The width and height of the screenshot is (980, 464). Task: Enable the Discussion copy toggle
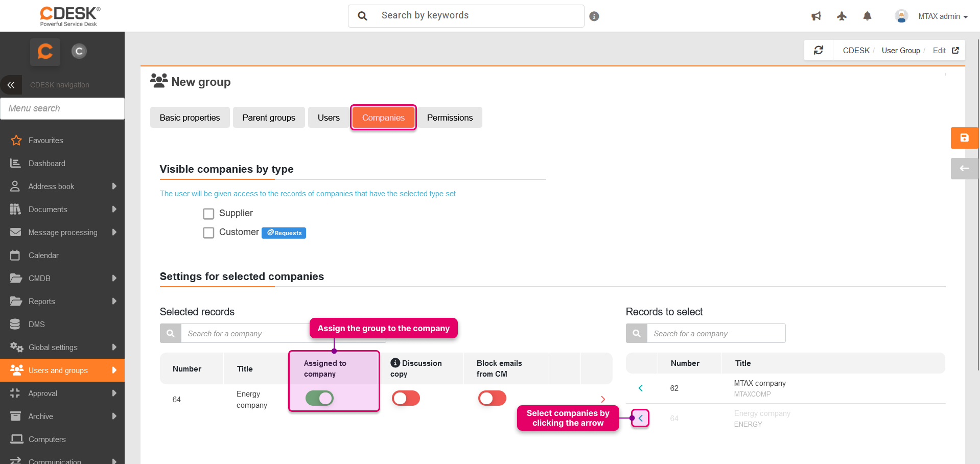tap(406, 398)
